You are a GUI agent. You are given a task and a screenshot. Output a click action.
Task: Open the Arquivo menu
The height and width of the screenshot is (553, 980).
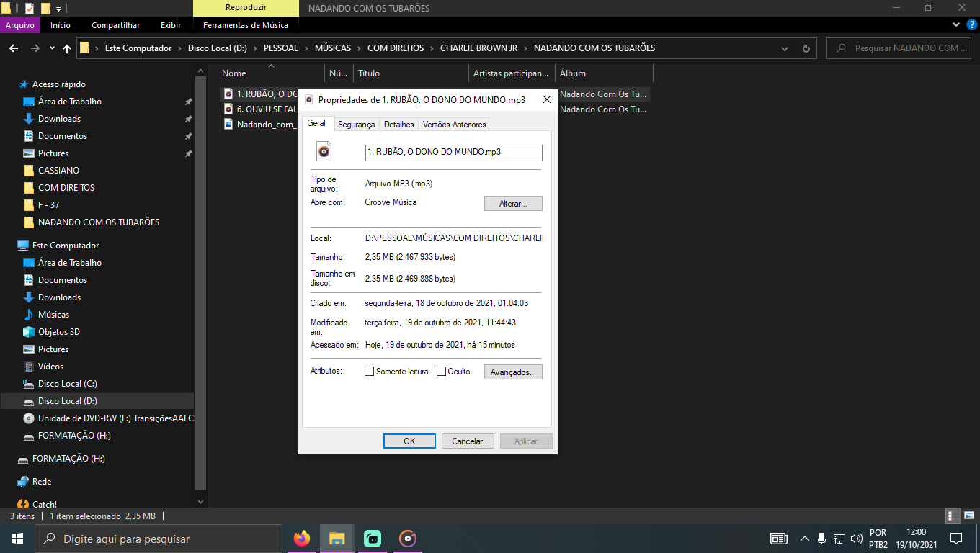20,25
